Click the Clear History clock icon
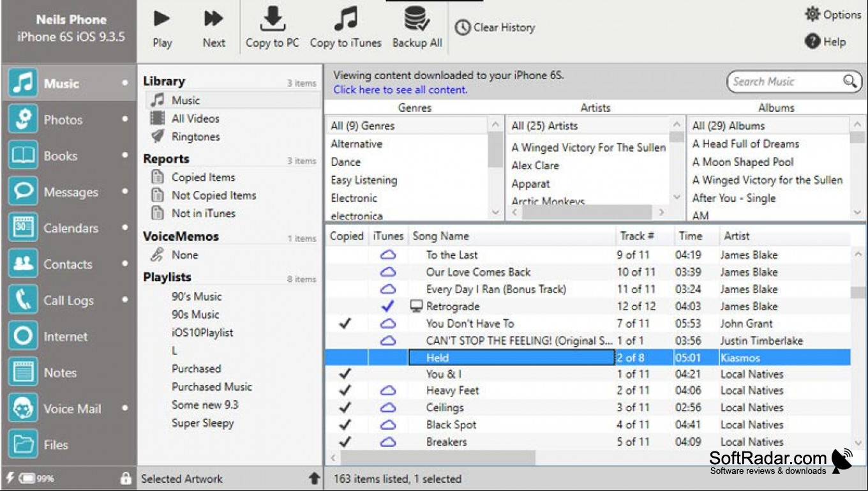The width and height of the screenshot is (868, 491). [x=463, y=28]
